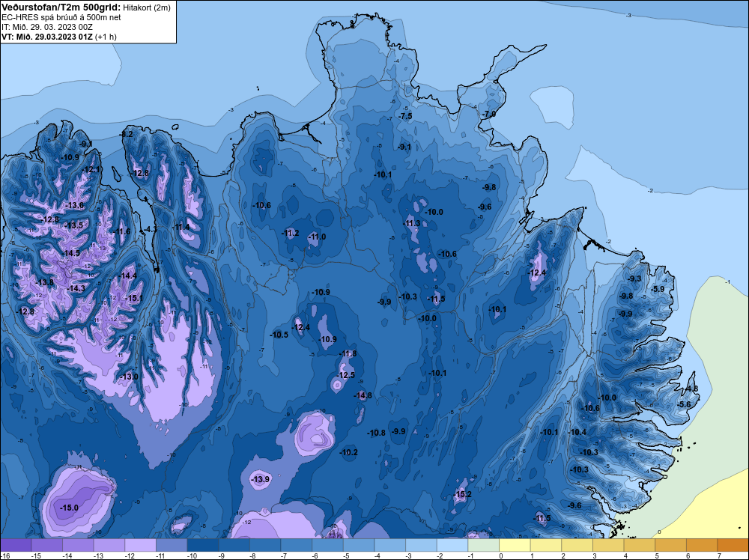The image size is (749, 560).
Task: Click the -14.5 temperature label
Action: pos(71,253)
